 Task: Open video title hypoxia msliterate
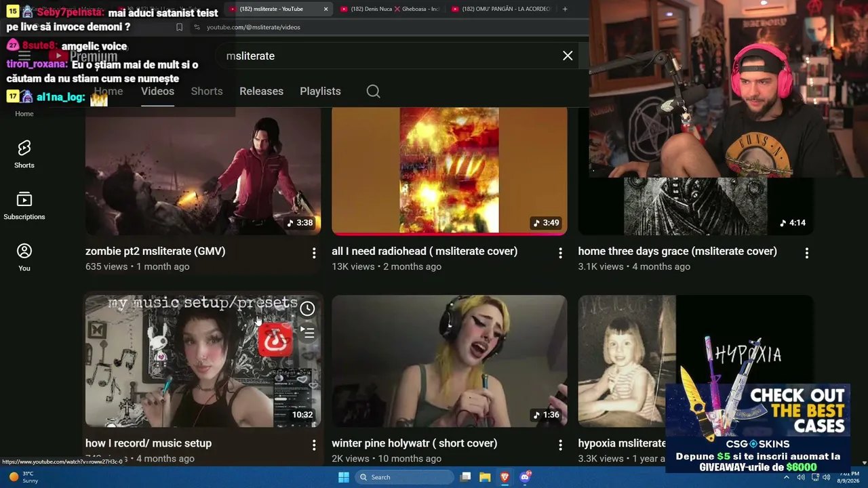[622, 443]
